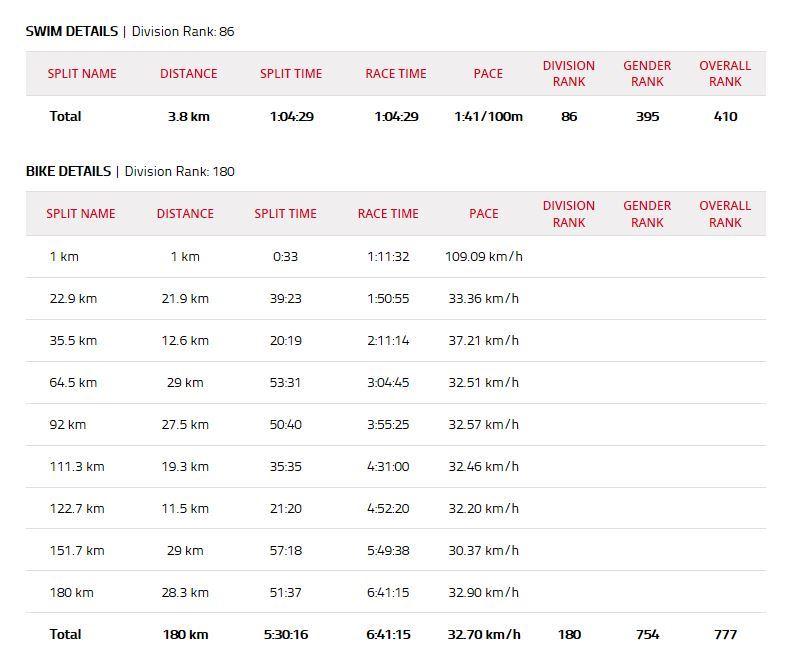Screen dimensions: 790x663
Task: Click the 64.5 km split name
Action: pos(73,383)
